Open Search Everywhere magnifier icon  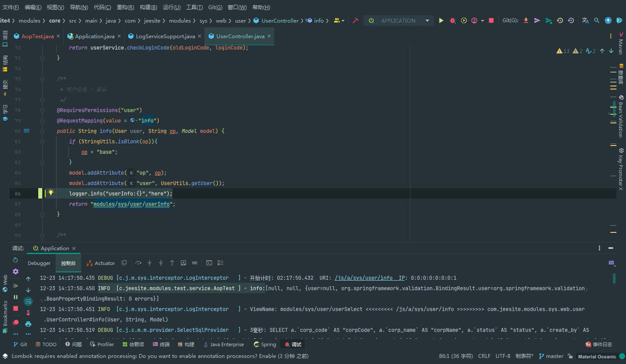(597, 20)
